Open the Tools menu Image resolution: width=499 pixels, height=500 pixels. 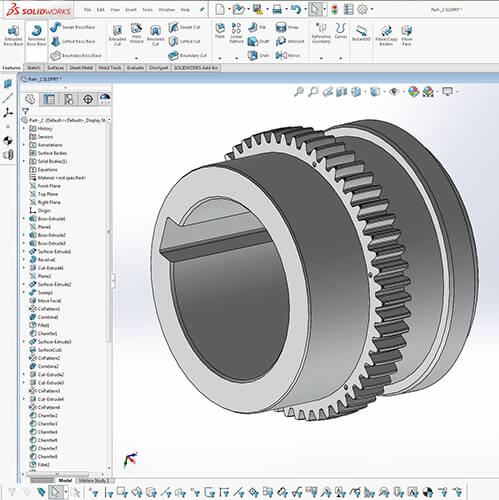click(147, 10)
